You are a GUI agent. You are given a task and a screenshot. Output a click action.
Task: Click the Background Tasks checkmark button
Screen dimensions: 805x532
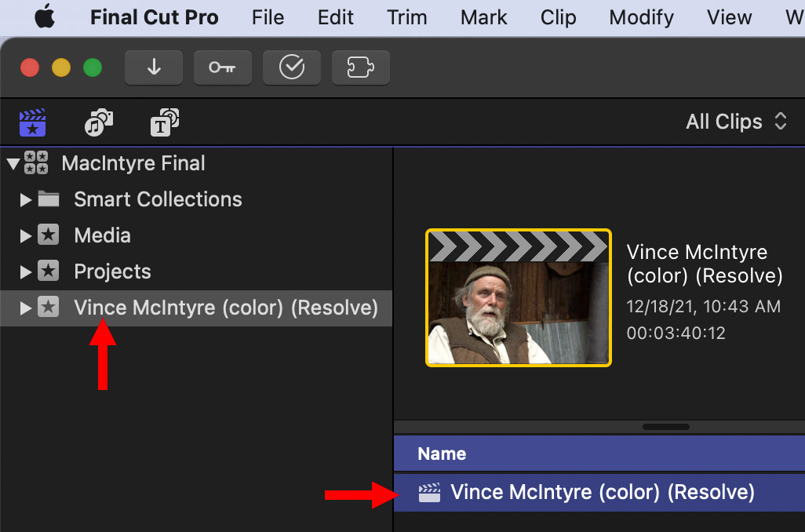[292, 67]
